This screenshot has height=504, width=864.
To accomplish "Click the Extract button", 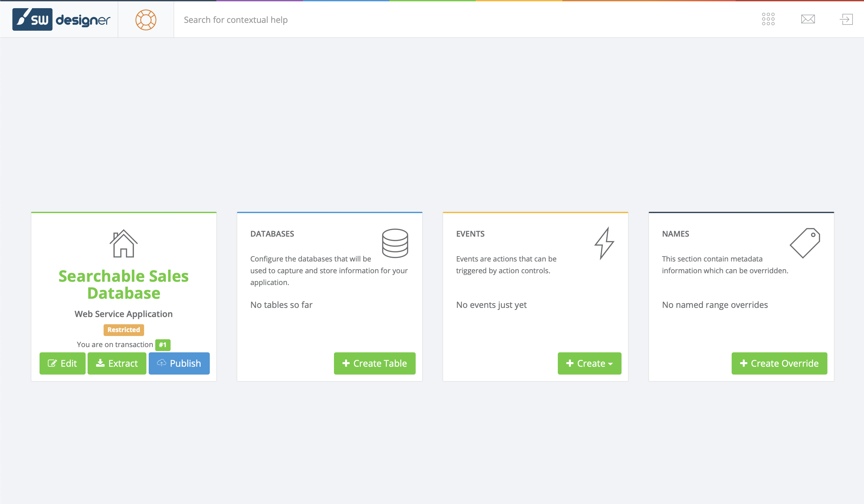I will point(117,363).
